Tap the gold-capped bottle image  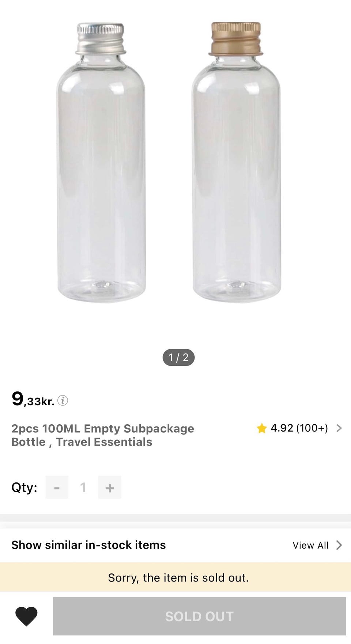(x=236, y=163)
